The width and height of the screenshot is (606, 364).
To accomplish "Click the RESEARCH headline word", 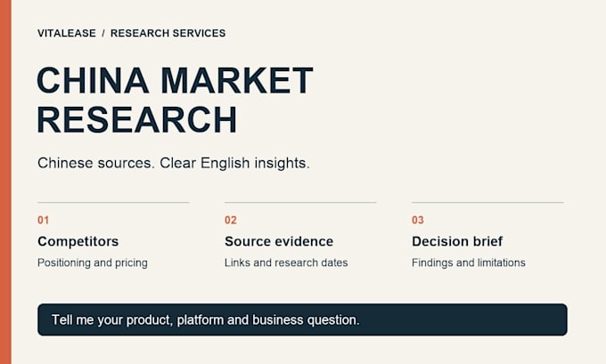I will pos(137,119).
